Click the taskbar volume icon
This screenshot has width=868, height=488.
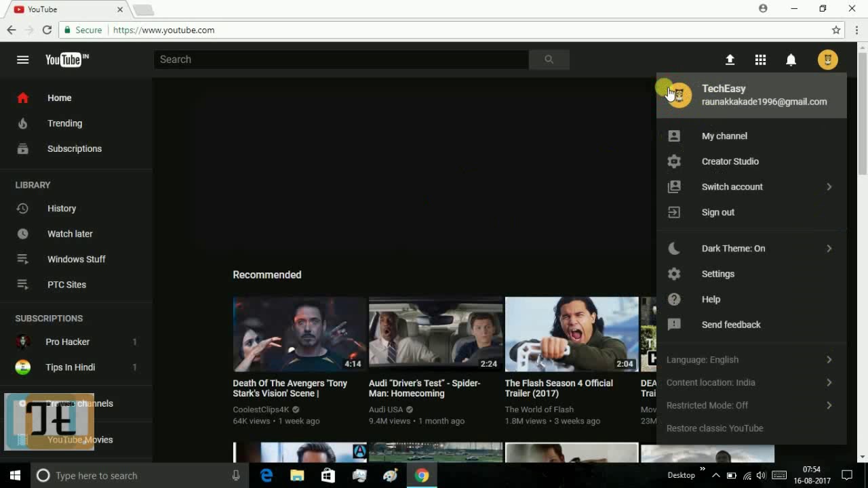click(761, 476)
